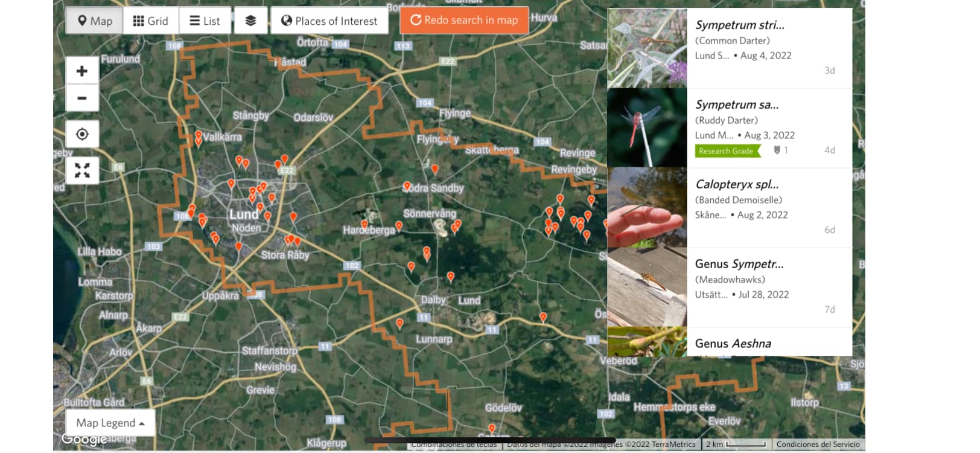Switch to List view
The height and width of the screenshot is (453, 980).
click(x=205, y=21)
